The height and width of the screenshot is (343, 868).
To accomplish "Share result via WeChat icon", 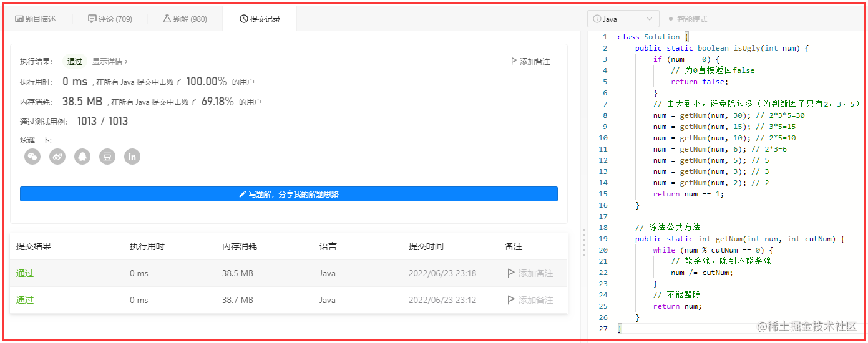I will click(32, 157).
